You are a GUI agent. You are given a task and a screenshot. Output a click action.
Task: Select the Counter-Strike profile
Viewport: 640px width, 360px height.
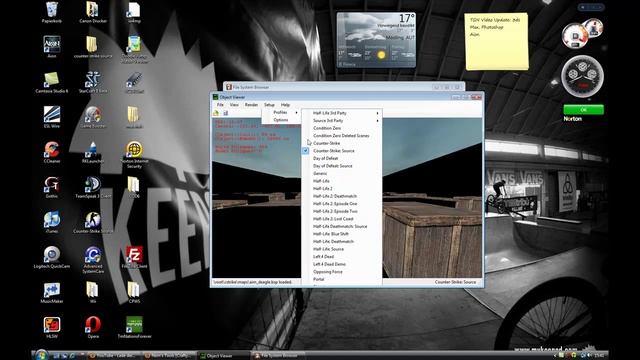point(342,143)
